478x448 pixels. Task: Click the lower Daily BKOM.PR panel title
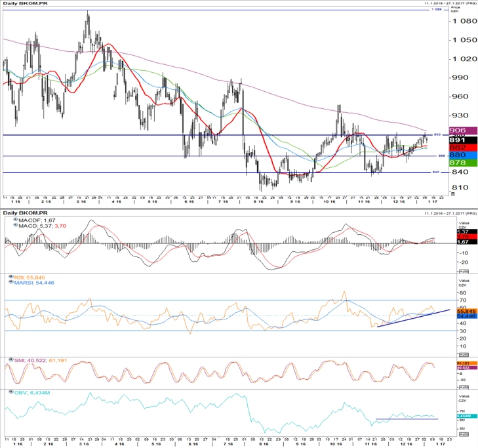pyautogui.click(x=25, y=213)
